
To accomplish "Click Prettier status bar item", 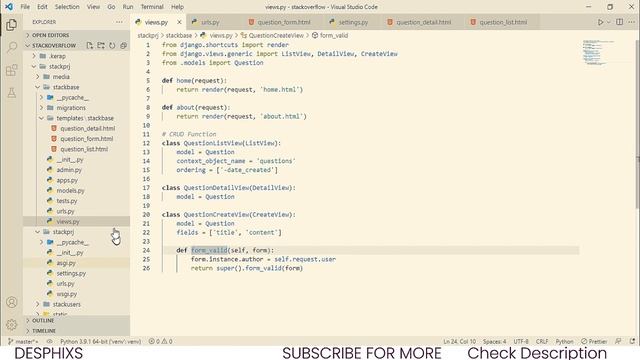I will coord(594,341).
